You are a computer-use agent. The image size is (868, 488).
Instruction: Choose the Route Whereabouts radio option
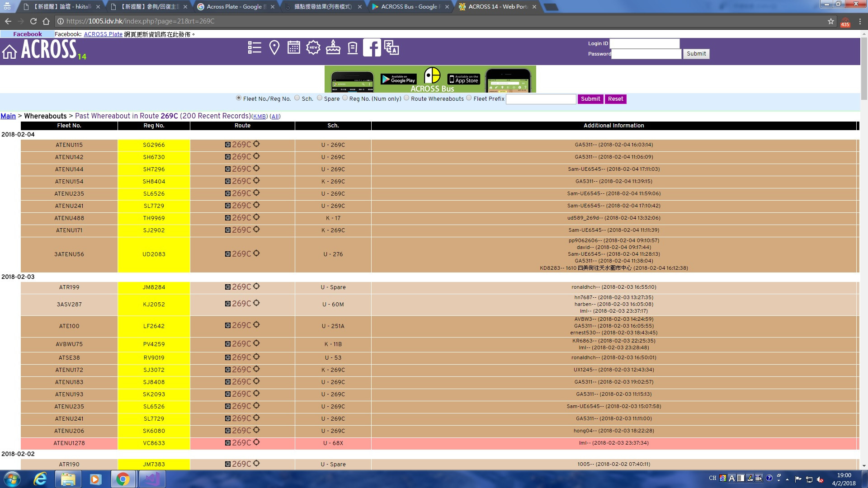coord(406,98)
